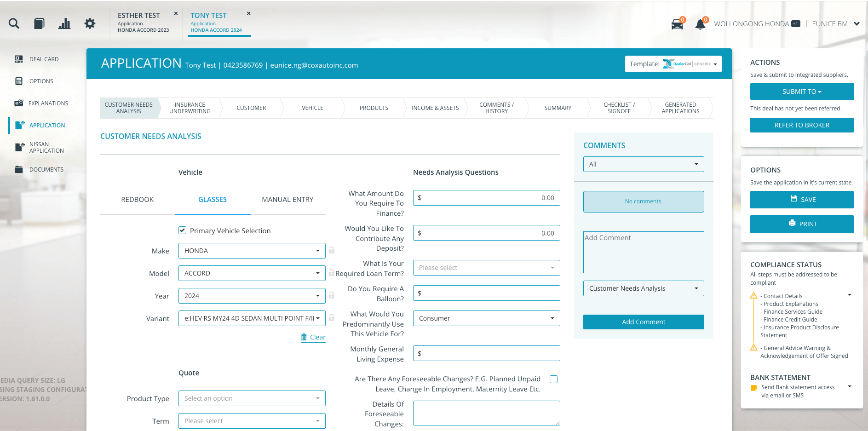The width and height of the screenshot is (868, 431).
Task: Click Contact Details warning triangle icon
Action: (754, 296)
